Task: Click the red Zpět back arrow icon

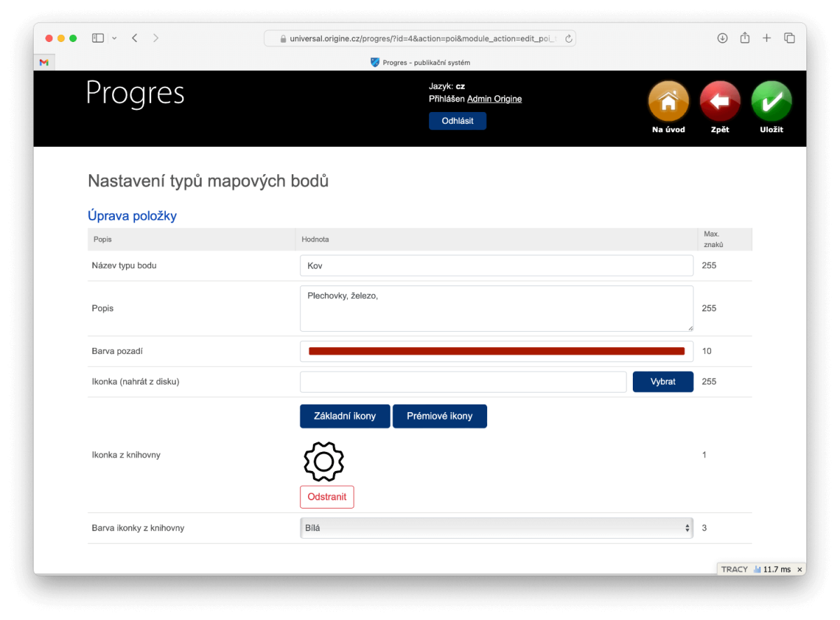Action: pos(720,102)
